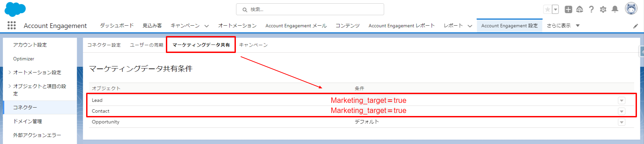Open the コンテンツ nav tab
The image size is (644, 144).
pyautogui.click(x=348, y=26)
